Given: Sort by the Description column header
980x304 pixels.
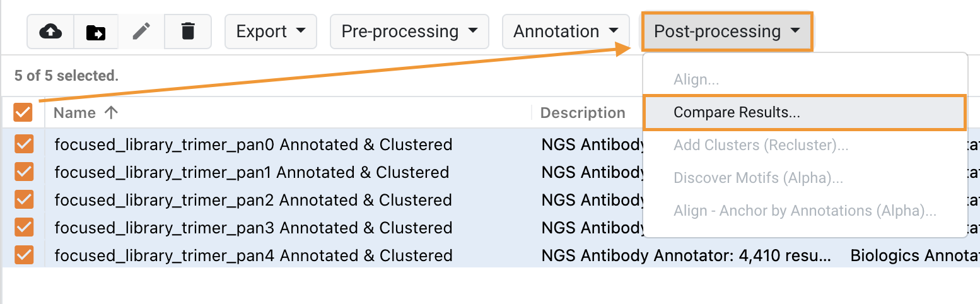Looking at the screenshot, I should click(x=583, y=113).
